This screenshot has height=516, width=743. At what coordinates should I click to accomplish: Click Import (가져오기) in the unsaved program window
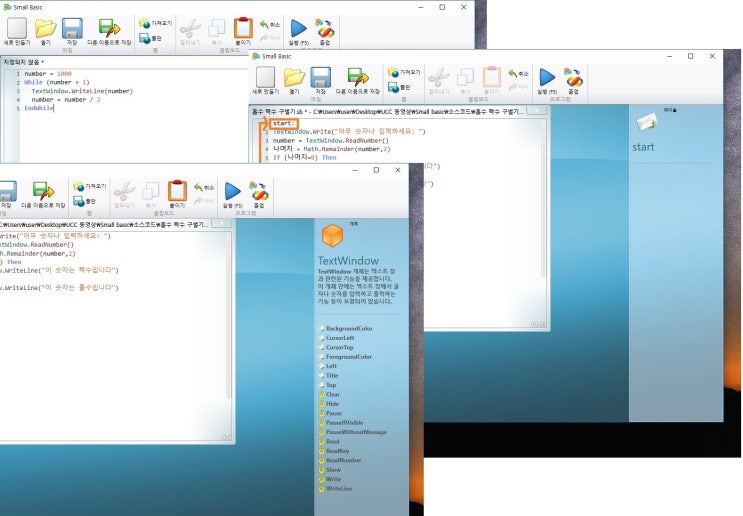point(153,23)
